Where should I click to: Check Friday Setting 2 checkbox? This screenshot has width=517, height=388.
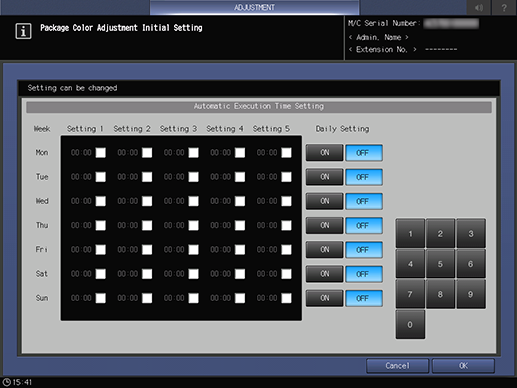(147, 250)
